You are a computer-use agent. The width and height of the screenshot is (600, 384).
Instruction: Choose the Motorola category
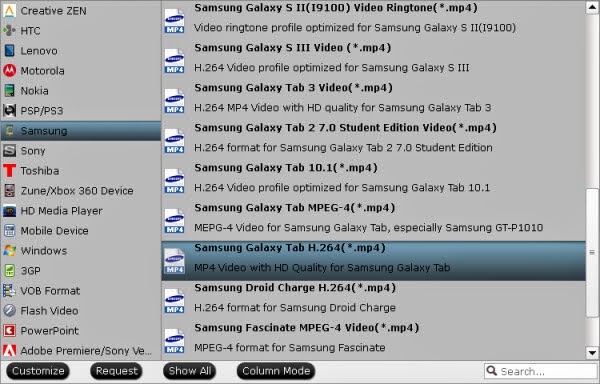click(81, 70)
